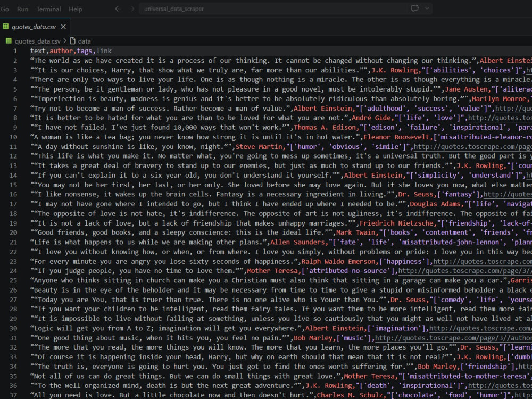Click the data breadcrumb item

tap(84, 41)
